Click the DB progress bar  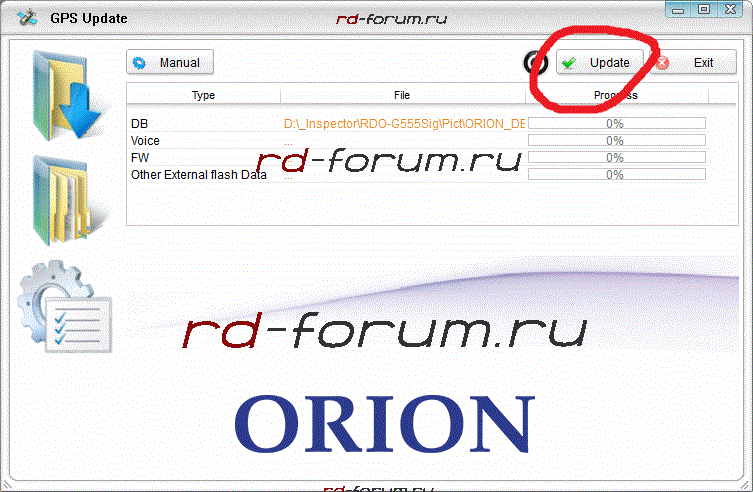[616, 124]
